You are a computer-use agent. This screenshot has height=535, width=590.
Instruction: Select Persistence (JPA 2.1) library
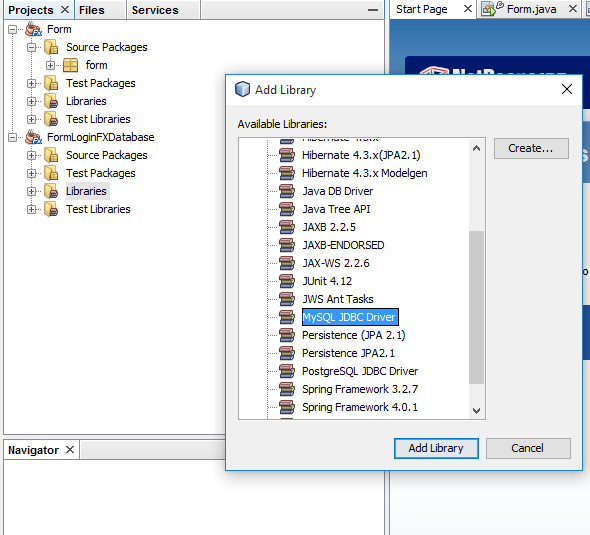354,335
